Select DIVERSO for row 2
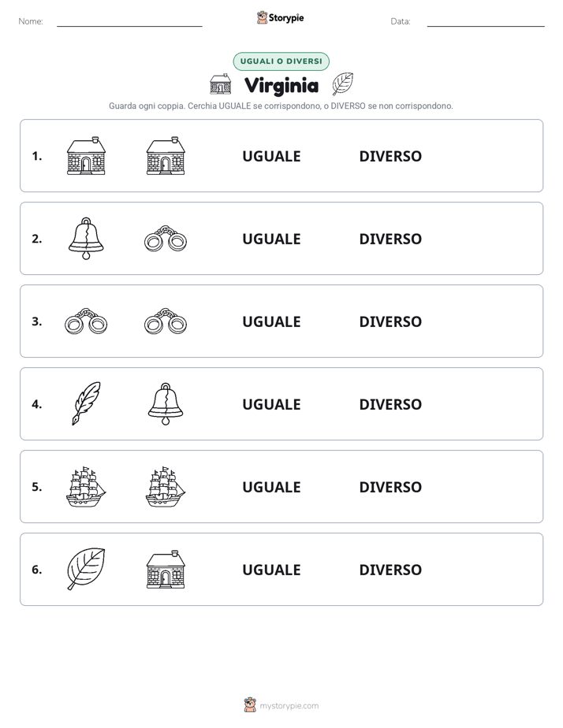This screenshot has width=563, height=728. click(390, 239)
